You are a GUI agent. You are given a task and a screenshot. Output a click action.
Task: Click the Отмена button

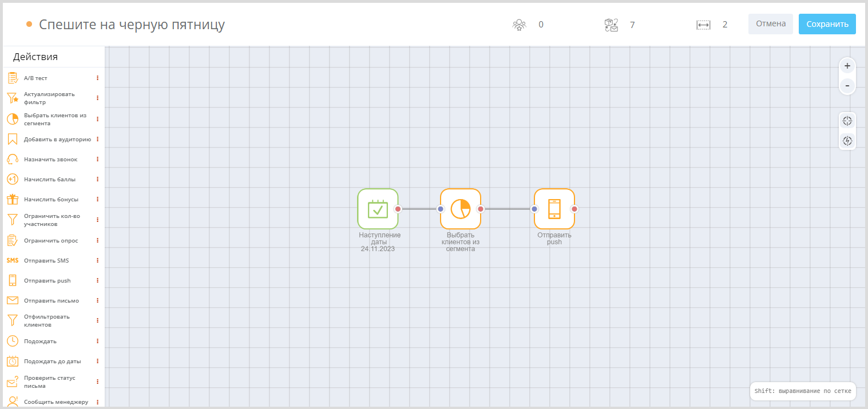coord(771,24)
